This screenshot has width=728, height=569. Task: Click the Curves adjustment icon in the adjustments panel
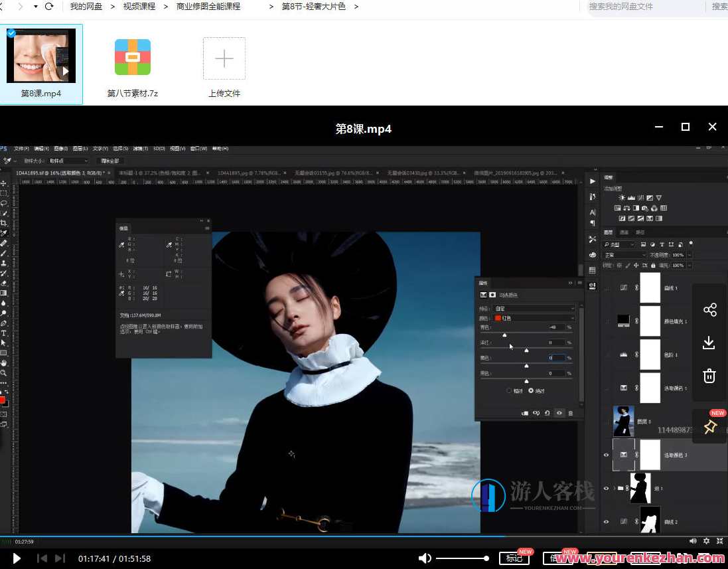pyautogui.click(x=640, y=197)
